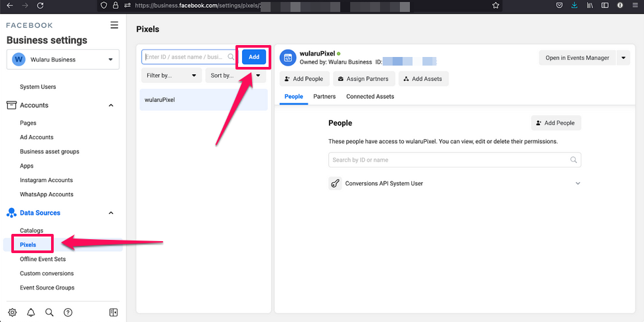Click the magnifier in the people search
The width and height of the screenshot is (644, 322).
(573, 160)
